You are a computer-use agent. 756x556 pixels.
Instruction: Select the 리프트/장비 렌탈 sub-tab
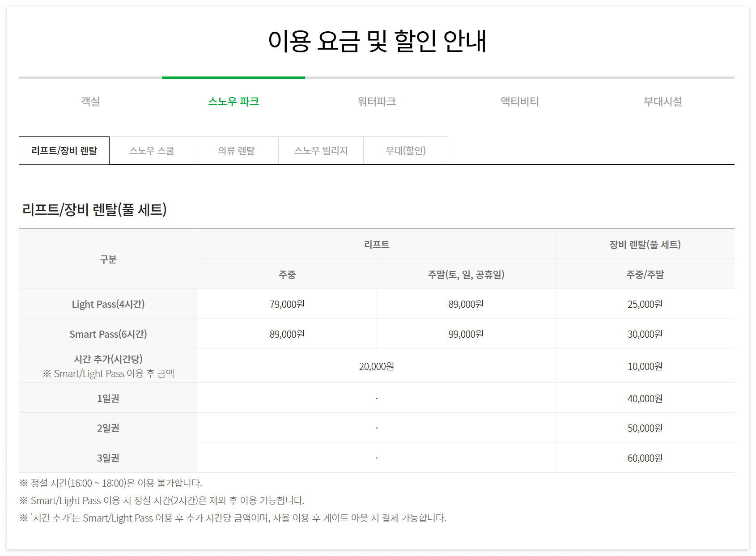pos(63,151)
